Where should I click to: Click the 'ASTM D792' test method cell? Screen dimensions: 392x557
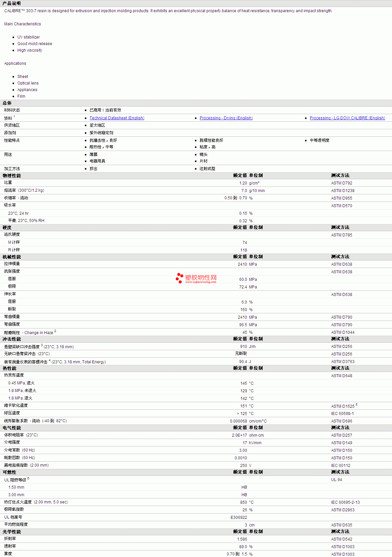coord(342,183)
